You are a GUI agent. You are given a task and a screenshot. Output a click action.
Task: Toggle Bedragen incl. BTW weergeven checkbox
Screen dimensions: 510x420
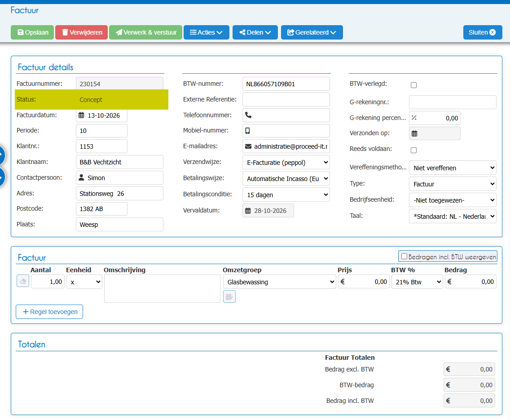[404, 256]
